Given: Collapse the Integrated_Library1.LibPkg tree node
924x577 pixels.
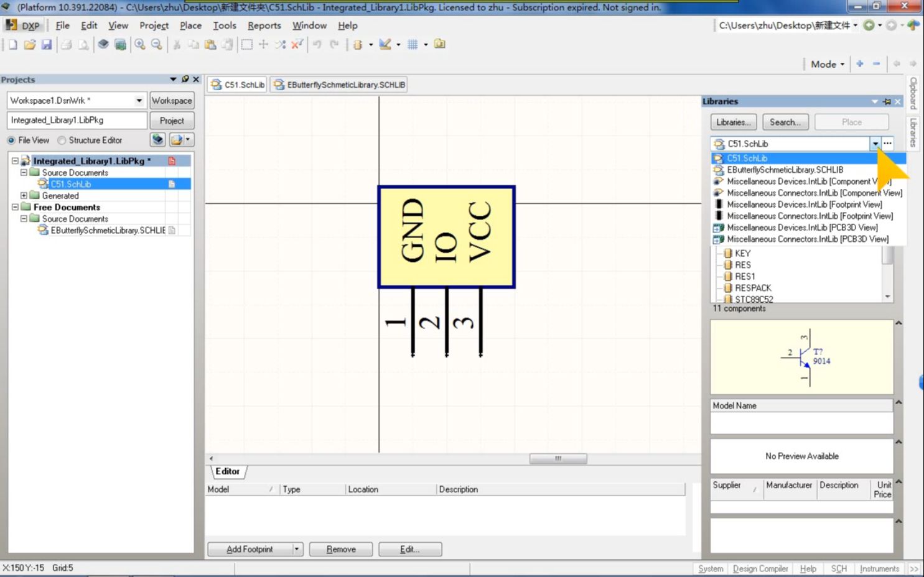Looking at the screenshot, I should pyautogui.click(x=15, y=161).
